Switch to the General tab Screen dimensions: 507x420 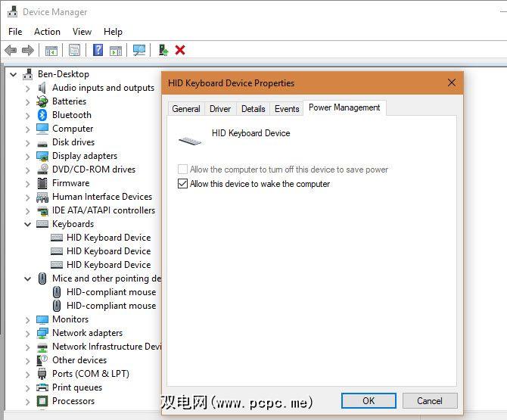pyautogui.click(x=186, y=109)
